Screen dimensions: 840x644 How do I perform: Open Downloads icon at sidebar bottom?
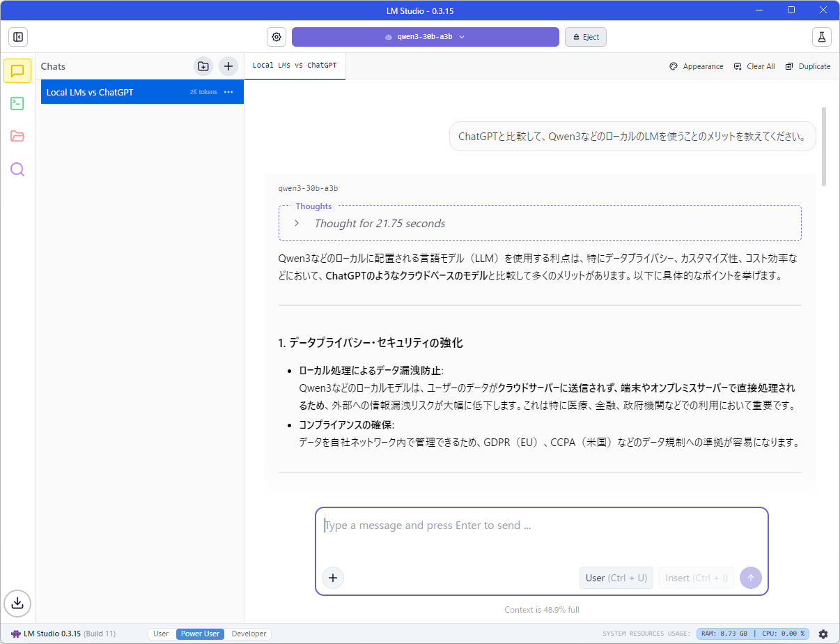pyautogui.click(x=17, y=603)
